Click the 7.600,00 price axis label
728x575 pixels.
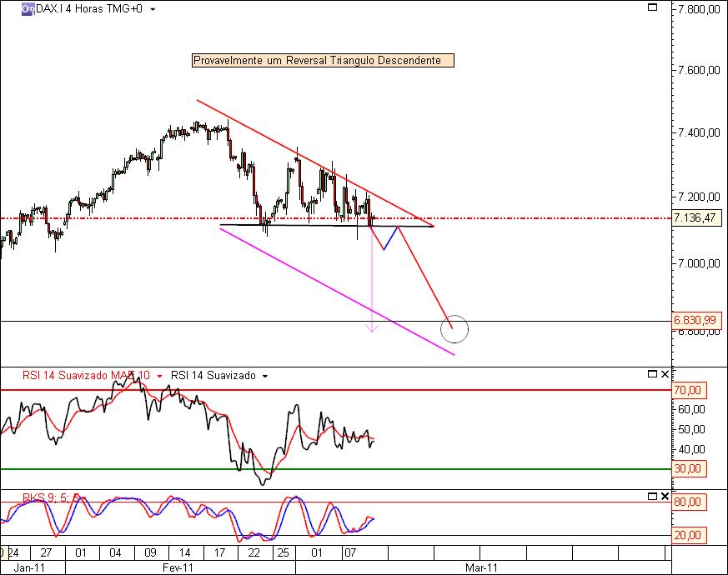click(699, 70)
